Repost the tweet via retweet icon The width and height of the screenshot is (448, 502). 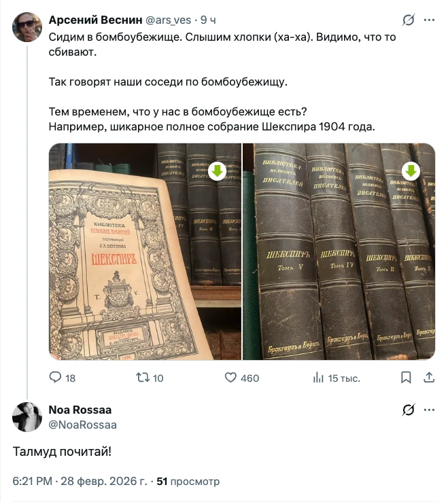point(143,378)
